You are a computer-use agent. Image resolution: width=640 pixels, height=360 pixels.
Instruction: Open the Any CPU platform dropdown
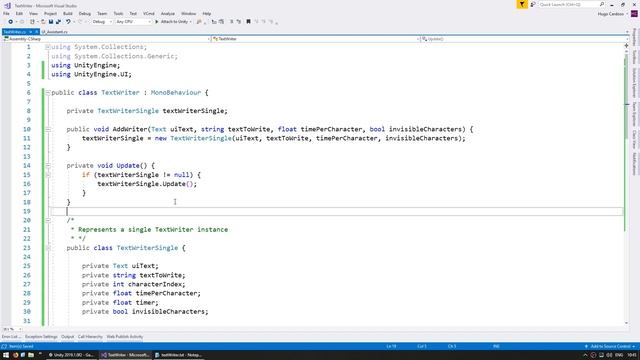pos(133,22)
